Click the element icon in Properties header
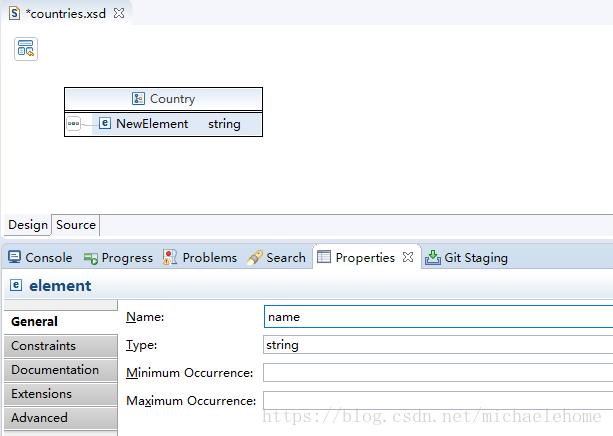The width and height of the screenshot is (613, 436). (x=16, y=285)
